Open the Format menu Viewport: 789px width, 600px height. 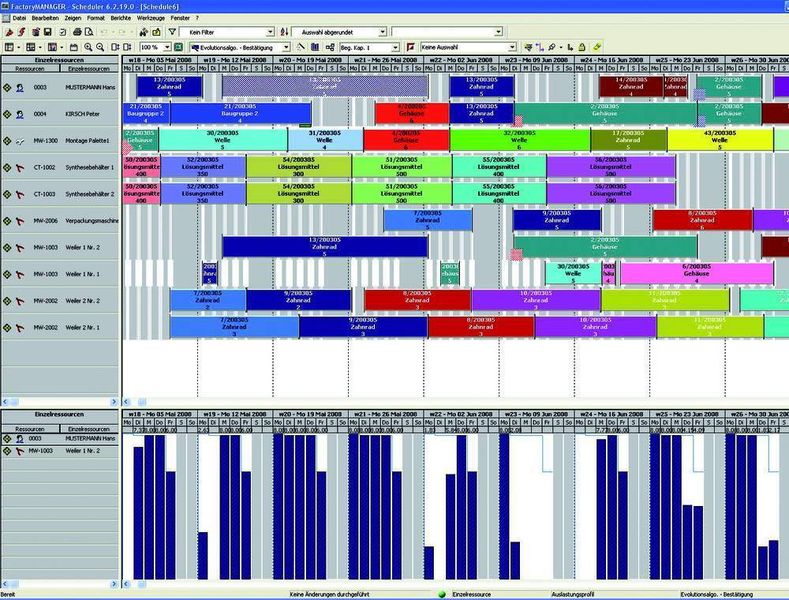click(x=96, y=18)
